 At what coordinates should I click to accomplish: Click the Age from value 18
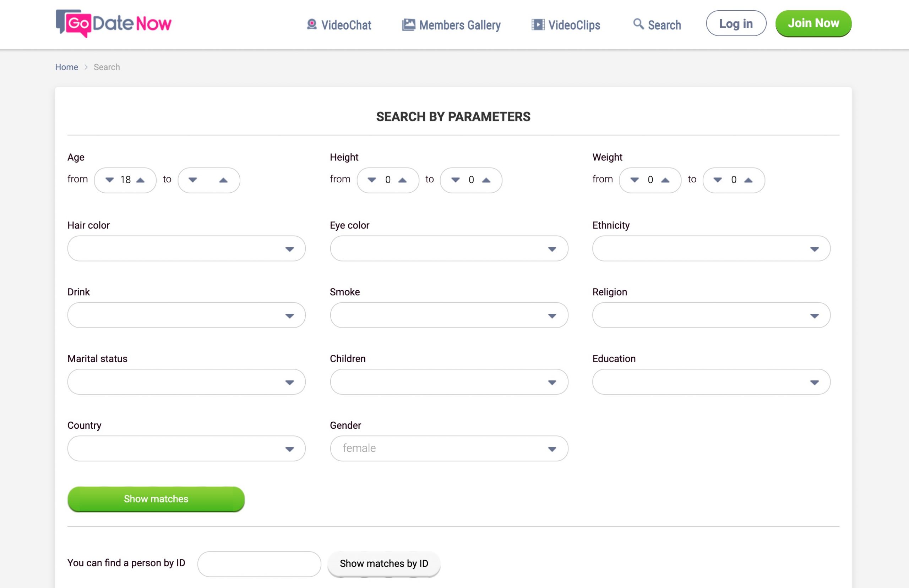[125, 180]
